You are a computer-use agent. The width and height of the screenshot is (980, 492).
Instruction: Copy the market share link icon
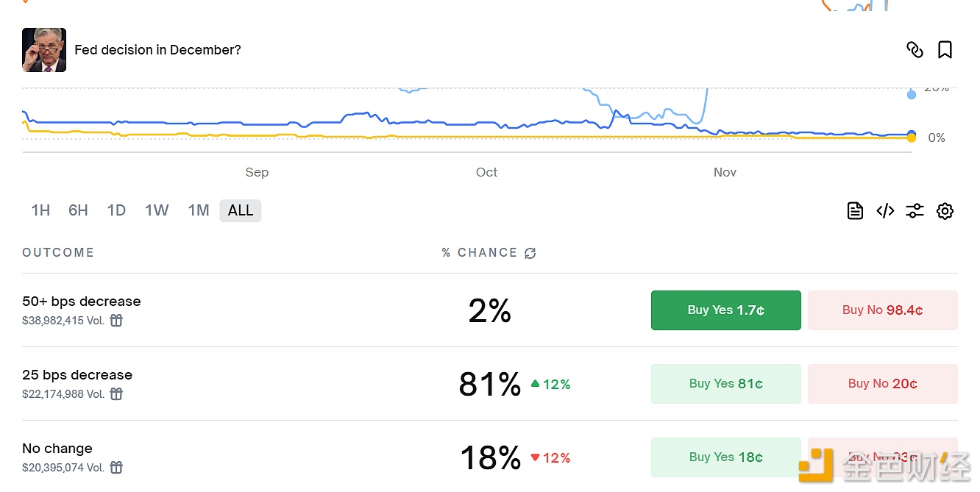915,49
